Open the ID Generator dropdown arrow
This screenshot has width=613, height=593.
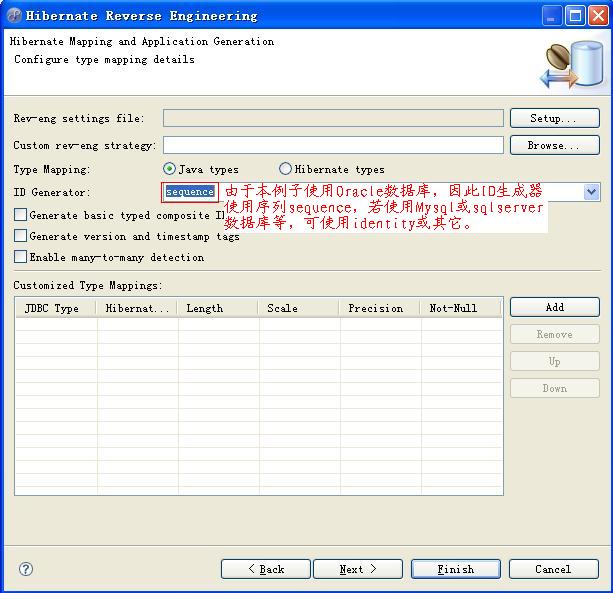[592, 192]
